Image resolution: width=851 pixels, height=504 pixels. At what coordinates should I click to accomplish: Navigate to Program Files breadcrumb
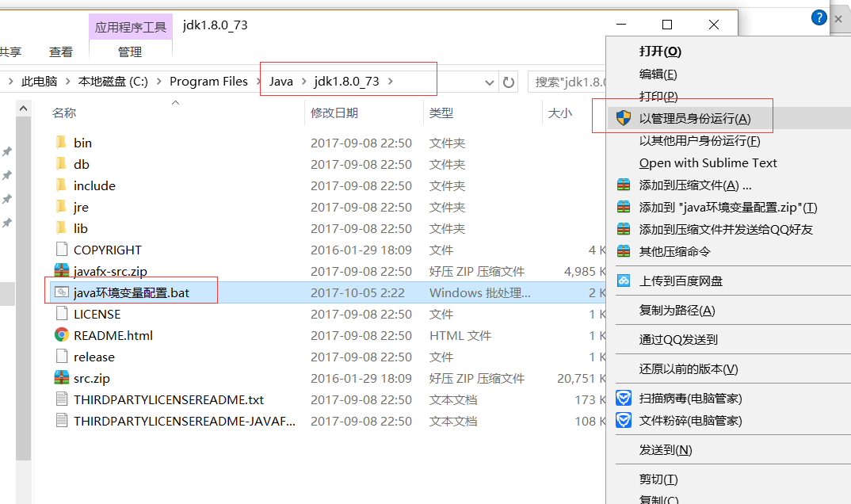pos(208,82)
